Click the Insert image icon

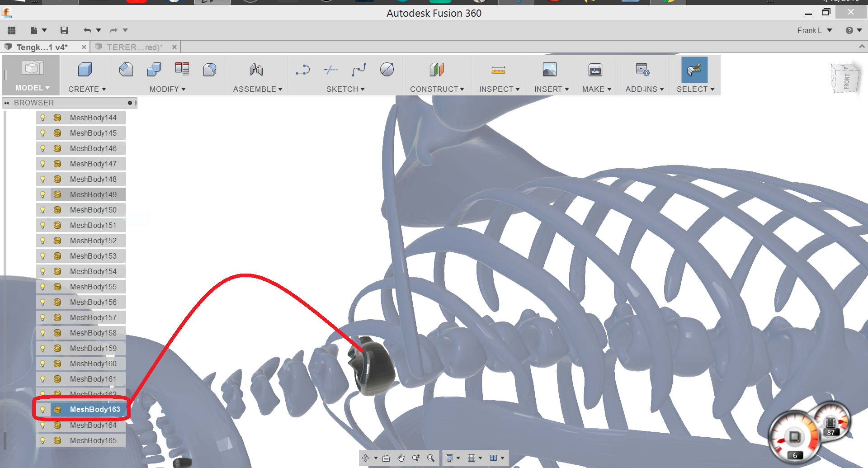pyautogui.click(x=550, y=70)
